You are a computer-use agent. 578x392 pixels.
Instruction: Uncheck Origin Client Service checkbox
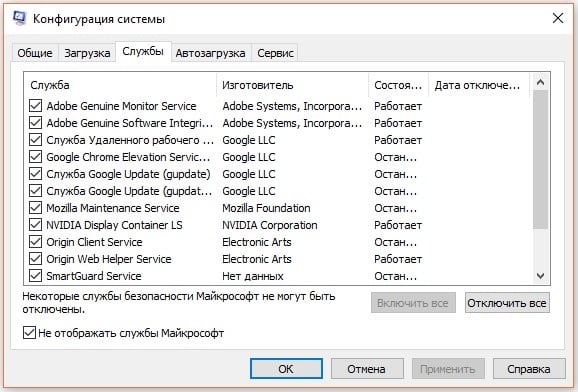click(x=35, y=242)
